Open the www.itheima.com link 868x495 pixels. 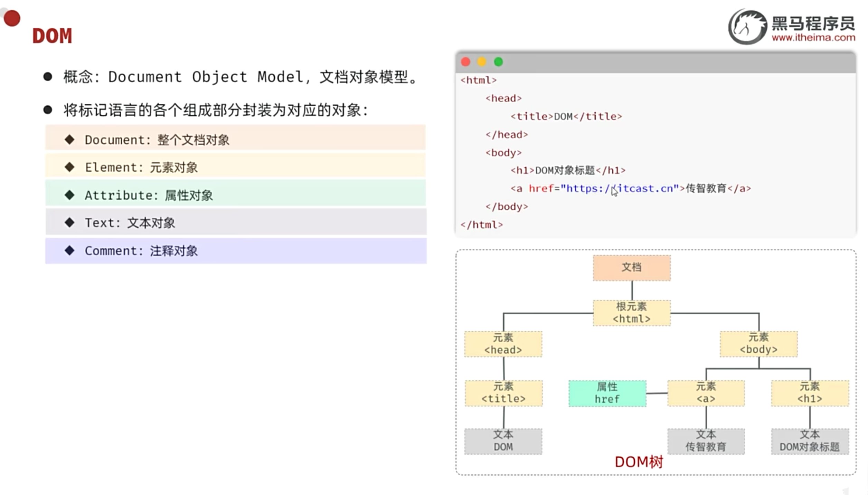coord(813,37)
